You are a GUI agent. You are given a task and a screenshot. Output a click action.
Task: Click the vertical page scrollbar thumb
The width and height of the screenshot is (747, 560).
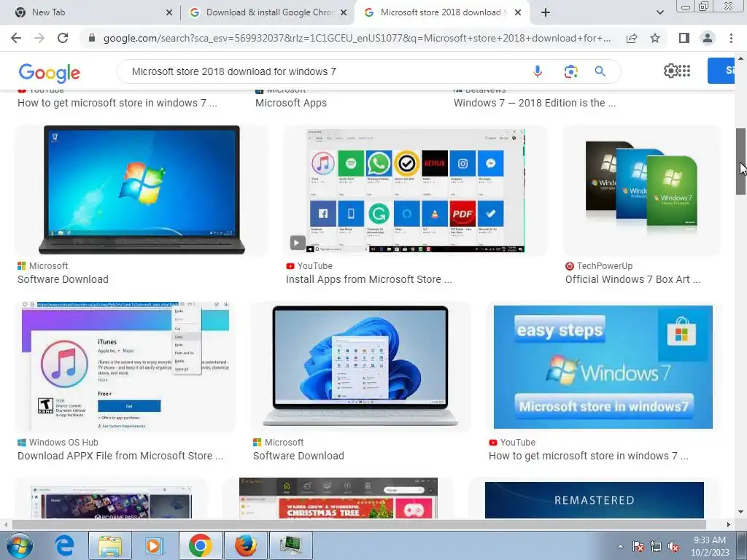[x=740, y=161]
